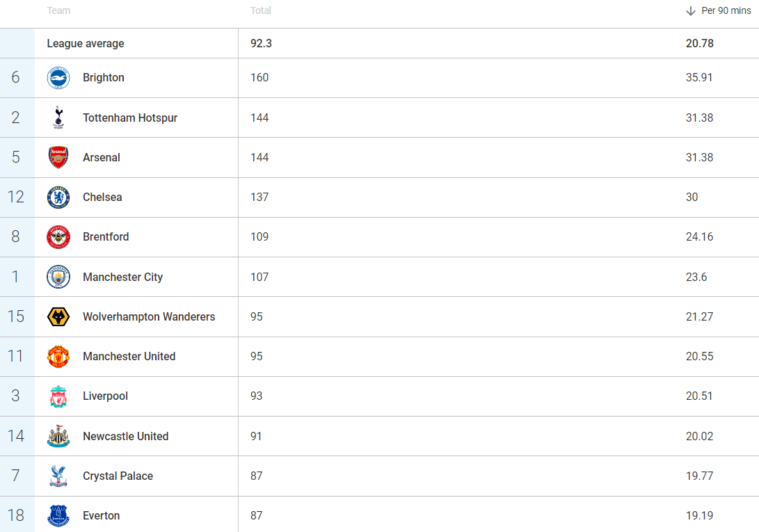
Task: Click the Wolverhampton Wanderers wolf icon
Action: point(58,317)
